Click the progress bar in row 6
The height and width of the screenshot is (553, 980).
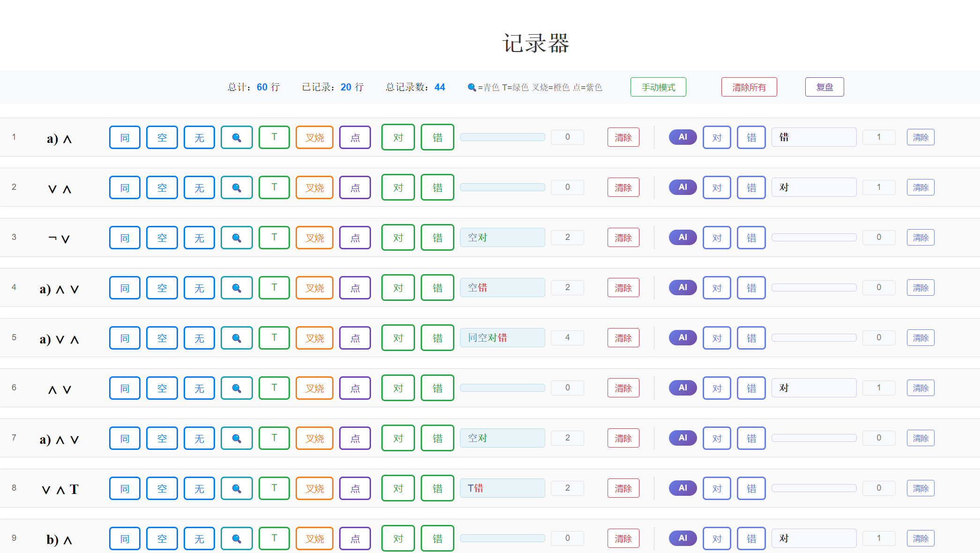pos(502,388)
